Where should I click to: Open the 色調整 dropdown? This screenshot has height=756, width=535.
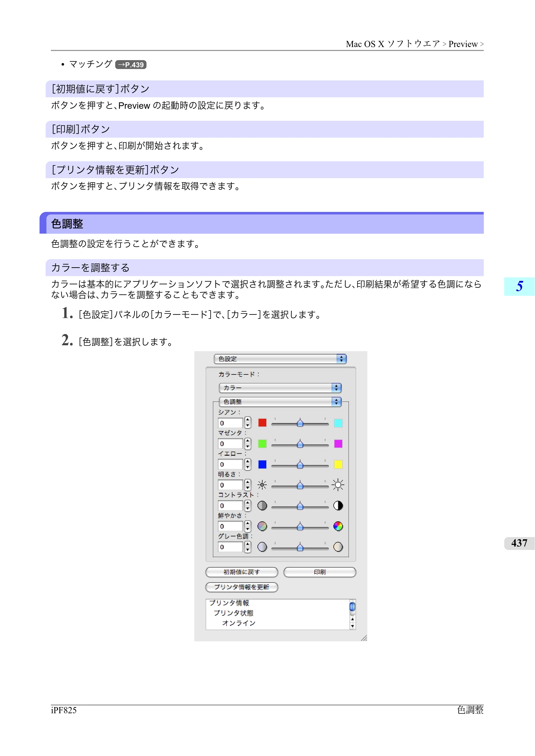pos(280,402)
